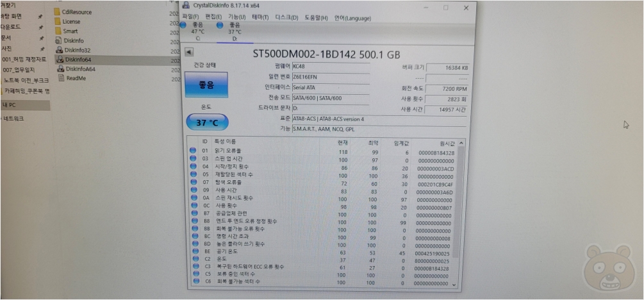The image size is (644, 300).
Task: Click DiskInfo32 executable icon in Explorer
Action: point(59,50)
